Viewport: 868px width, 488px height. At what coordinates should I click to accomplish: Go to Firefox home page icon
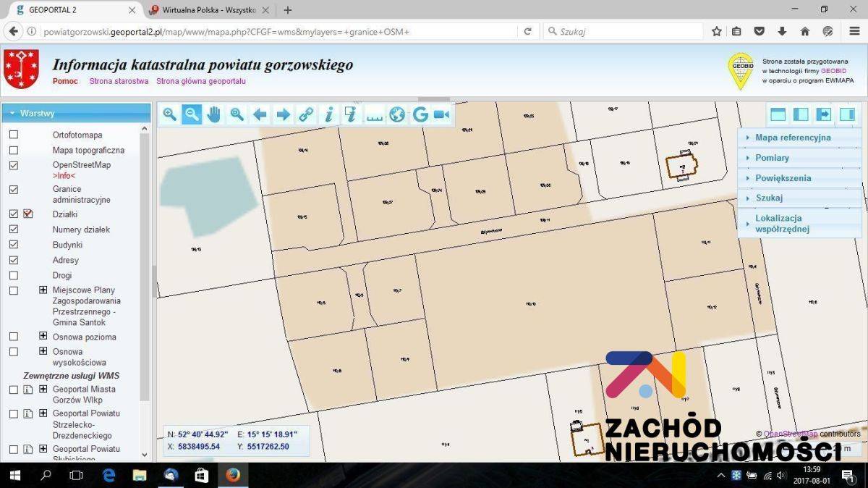(x=804, y=31)
